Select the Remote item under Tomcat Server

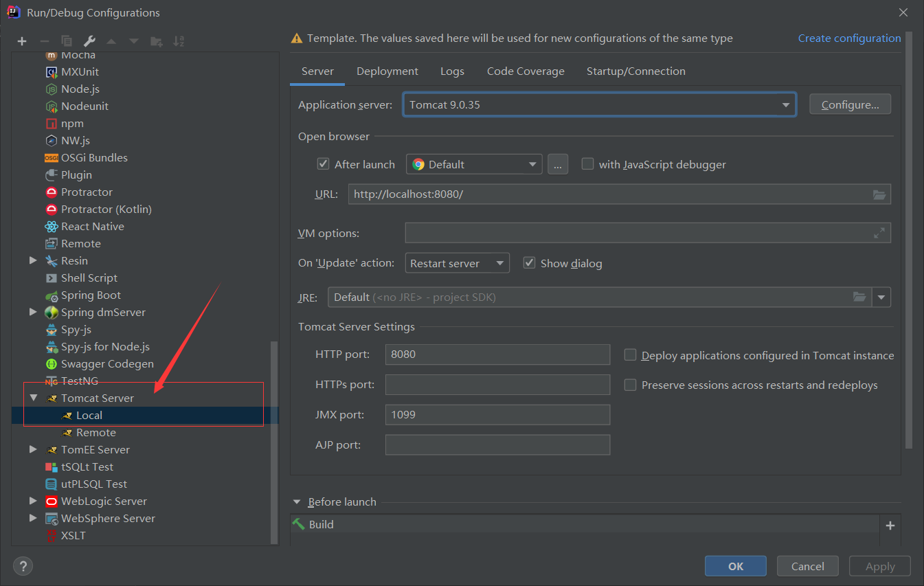96,432
